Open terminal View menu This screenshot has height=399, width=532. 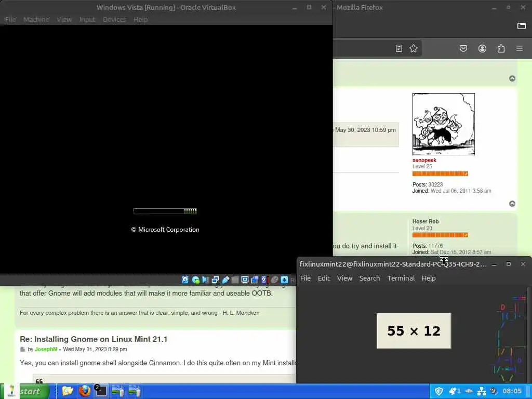coord(345,278)
